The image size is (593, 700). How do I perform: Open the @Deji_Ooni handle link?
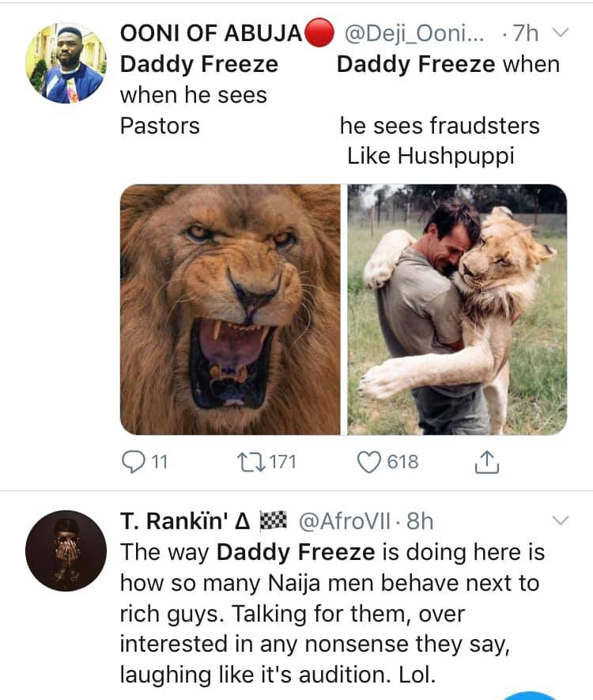click(410, 33)
